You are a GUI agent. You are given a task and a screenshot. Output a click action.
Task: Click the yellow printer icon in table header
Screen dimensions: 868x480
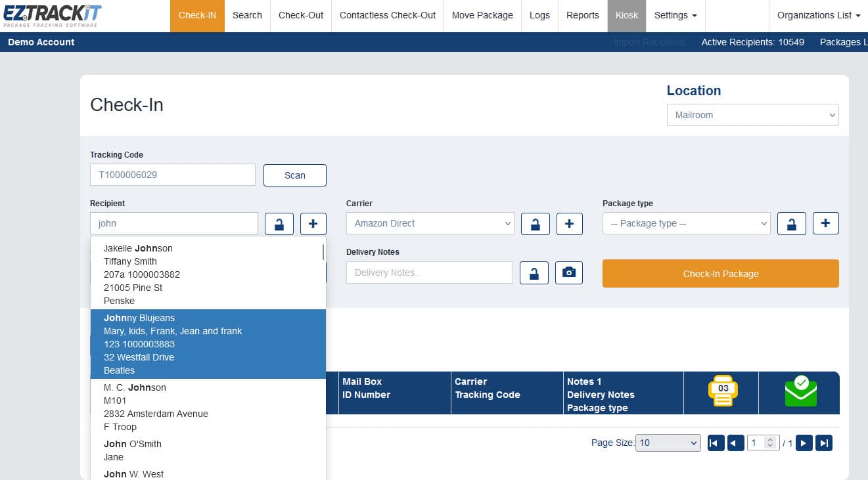pyautogui.click(x=723, y=391)
